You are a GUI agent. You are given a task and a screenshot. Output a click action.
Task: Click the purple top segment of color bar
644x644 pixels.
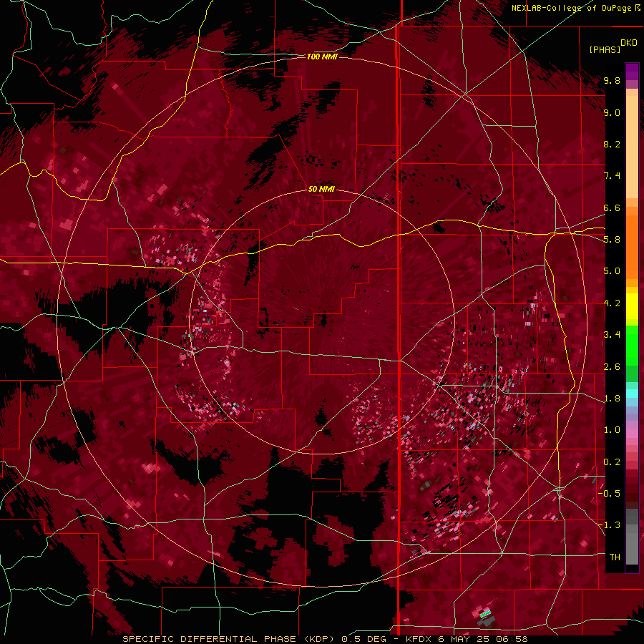pos(632,72)
